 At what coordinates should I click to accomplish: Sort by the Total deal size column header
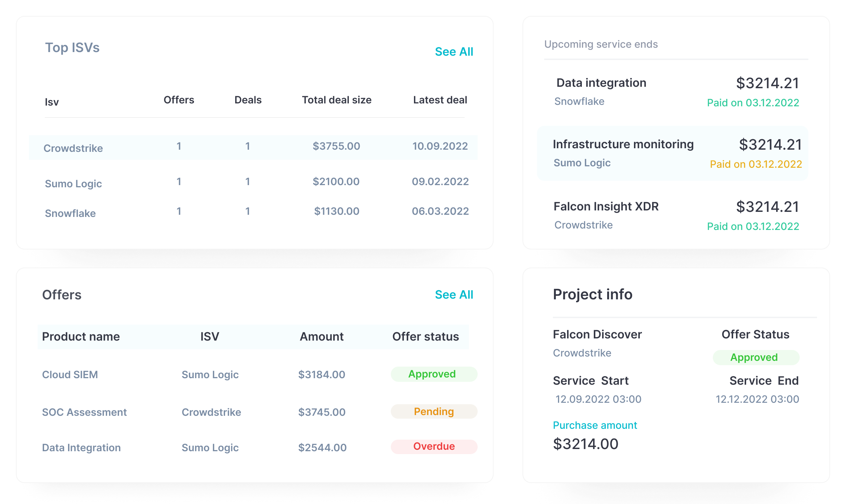337,100
